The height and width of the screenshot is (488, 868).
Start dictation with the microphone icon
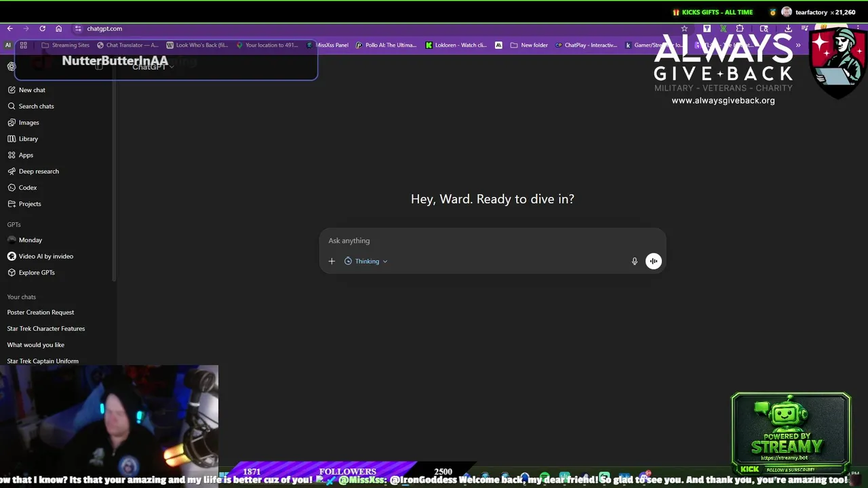[635, 261]
